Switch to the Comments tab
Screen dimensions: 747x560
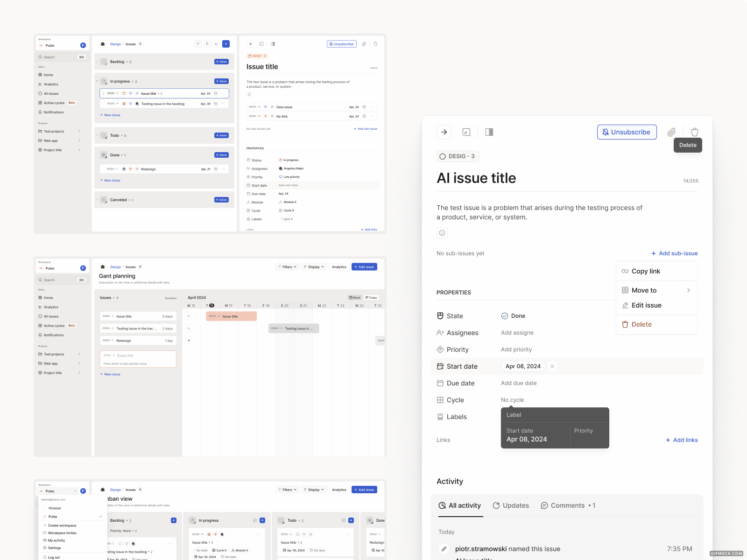[x=568, y=505]
